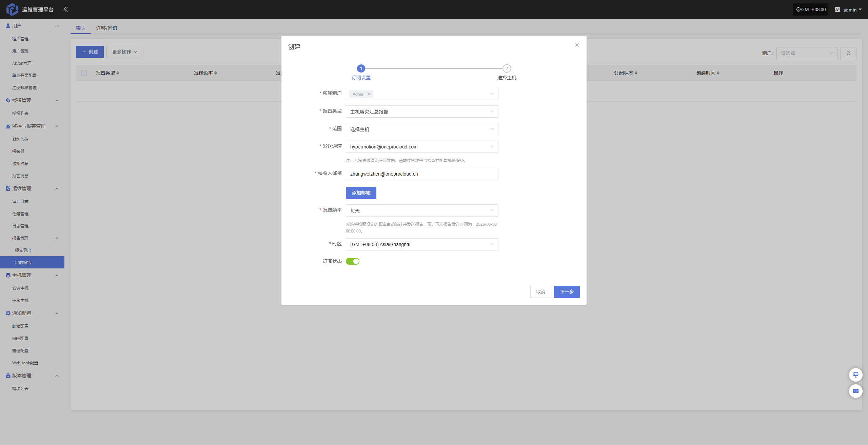Close the 创建 dialog with X icon
The height and width of the screenshot is (445, 868).
tap(577, 45)
